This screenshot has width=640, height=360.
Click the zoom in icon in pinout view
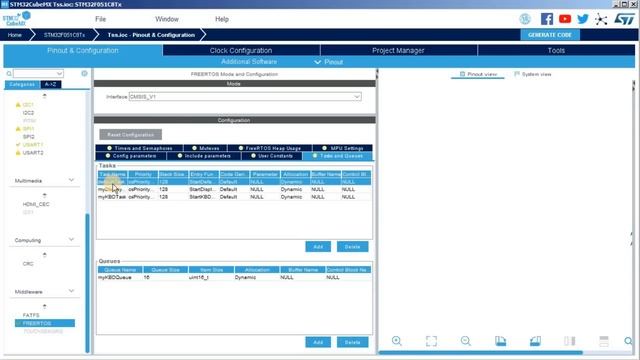point(397,341)
